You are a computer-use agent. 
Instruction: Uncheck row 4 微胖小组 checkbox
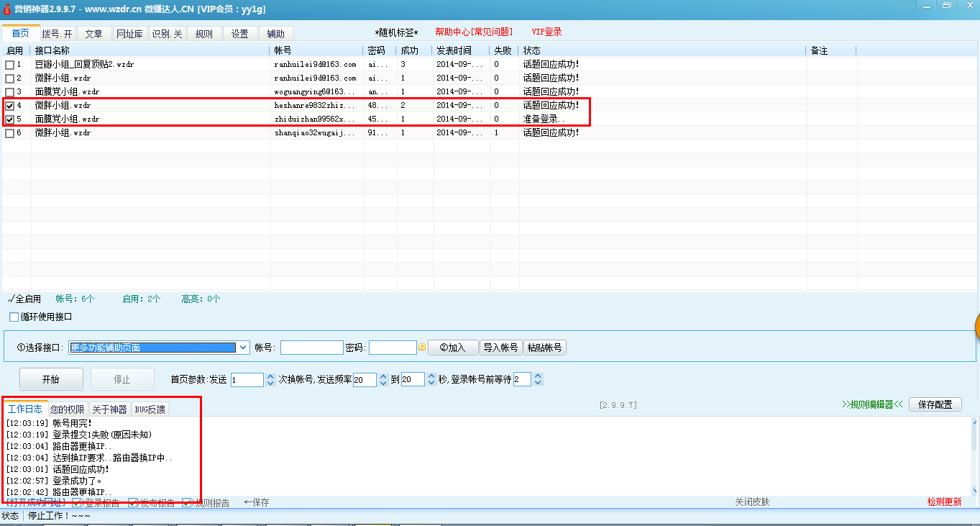[x=9, y=106]
